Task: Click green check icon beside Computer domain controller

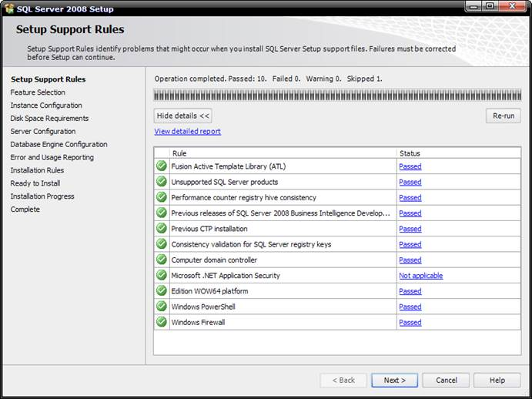Action: tap(162, 260)
